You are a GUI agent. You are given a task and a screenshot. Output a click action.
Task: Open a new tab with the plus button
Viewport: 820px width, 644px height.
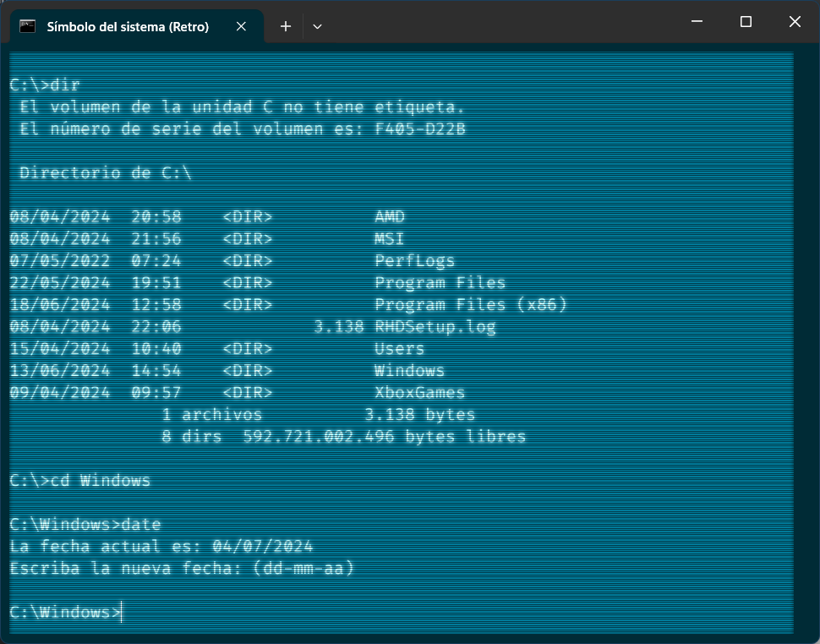pyautogui.click(x=286, y=26)
